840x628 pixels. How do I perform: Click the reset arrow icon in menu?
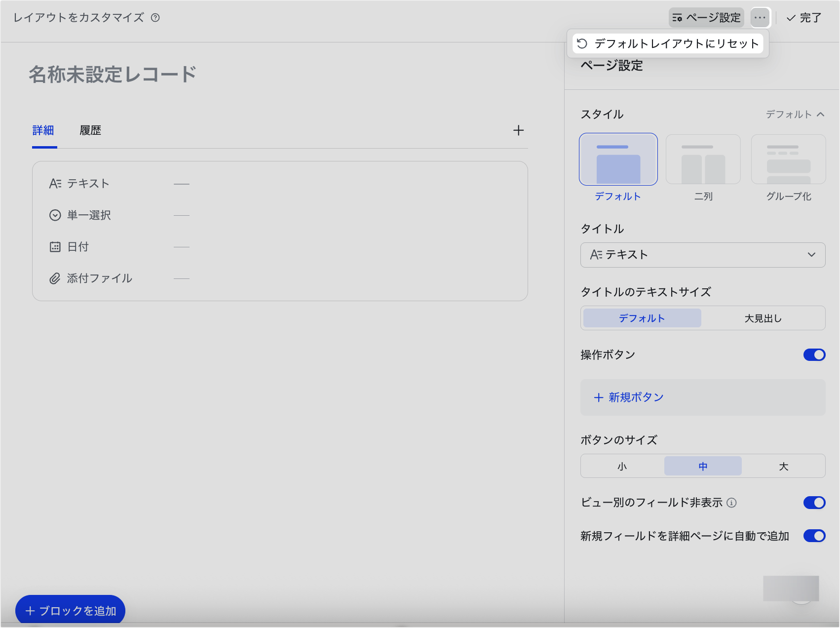(582, 43)
